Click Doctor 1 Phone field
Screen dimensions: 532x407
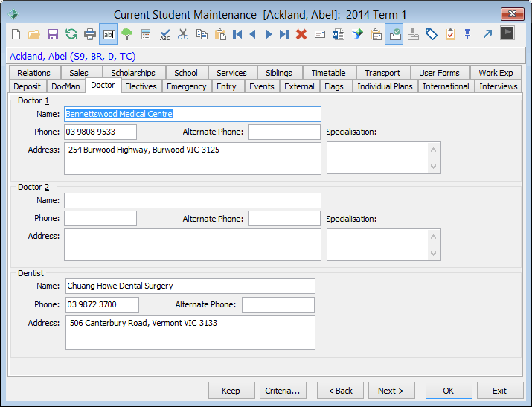point(100,132)
